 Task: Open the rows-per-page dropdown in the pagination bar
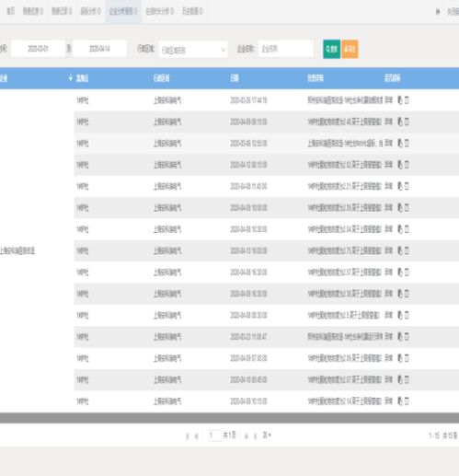tap(267, 435)
